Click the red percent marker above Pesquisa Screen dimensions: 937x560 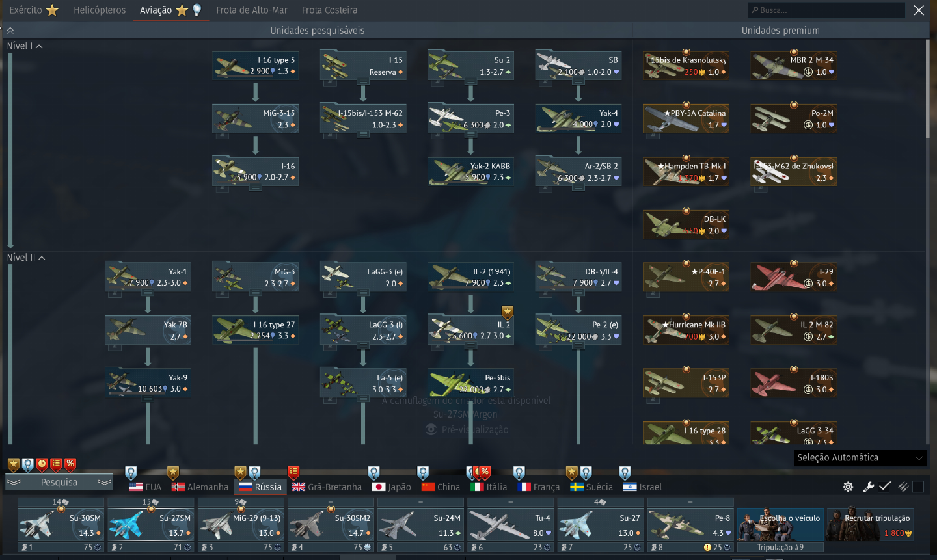pyautogui.click(x=70, y=464)
